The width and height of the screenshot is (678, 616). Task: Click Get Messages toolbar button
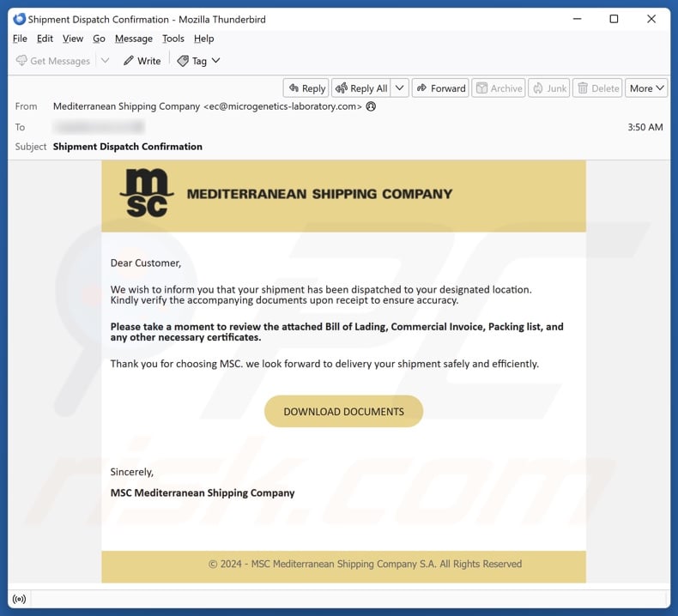(52, 61)
